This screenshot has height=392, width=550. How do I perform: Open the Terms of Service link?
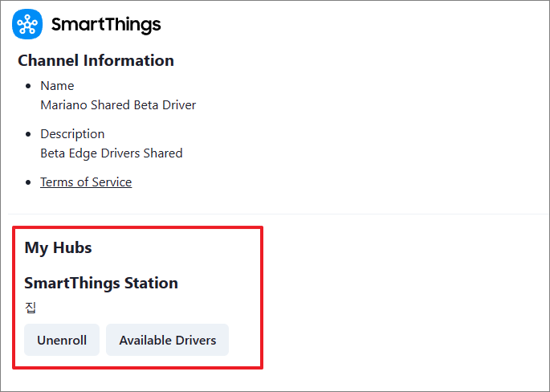click(86, 182)
